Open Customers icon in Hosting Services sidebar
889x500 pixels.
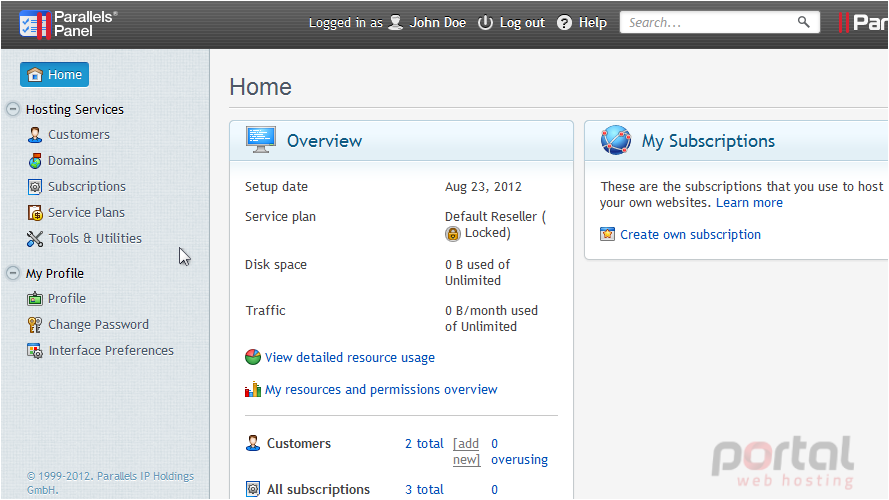35,135
